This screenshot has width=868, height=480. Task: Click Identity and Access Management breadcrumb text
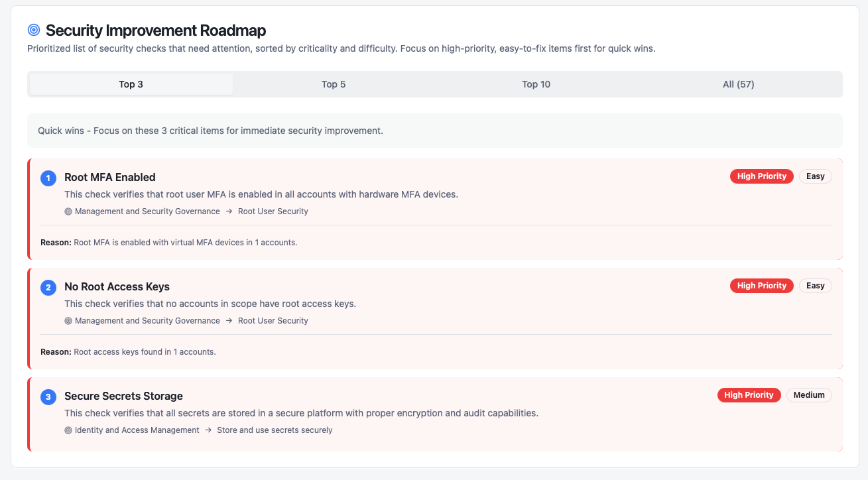(137, 430)
